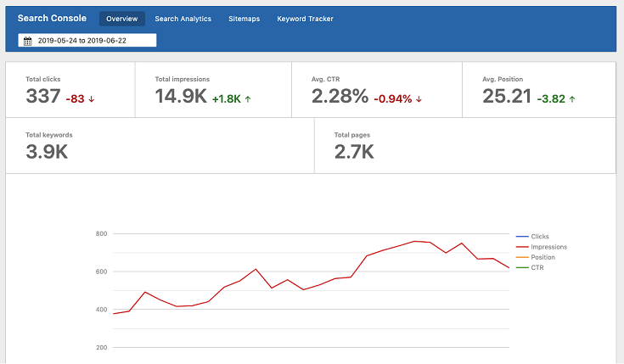Click the blue Clicks legend color line
The image size is (624, 364).
click(x=522, y=236)
